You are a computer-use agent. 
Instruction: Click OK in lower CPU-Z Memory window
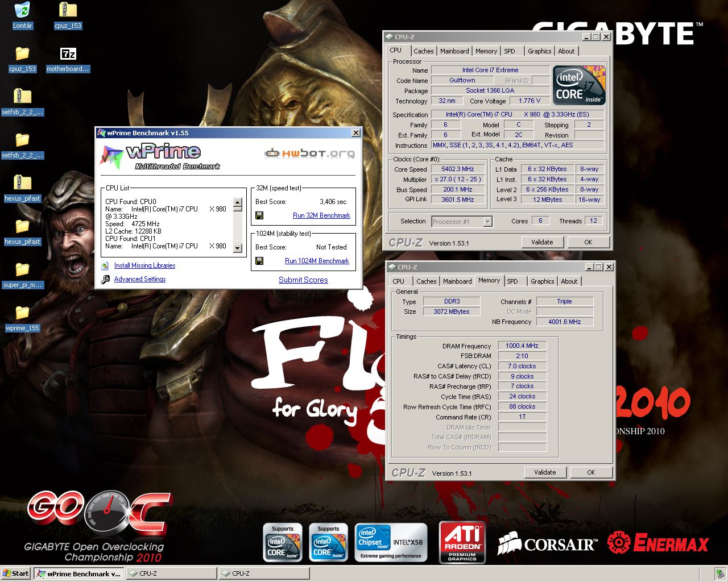point(591,472)
